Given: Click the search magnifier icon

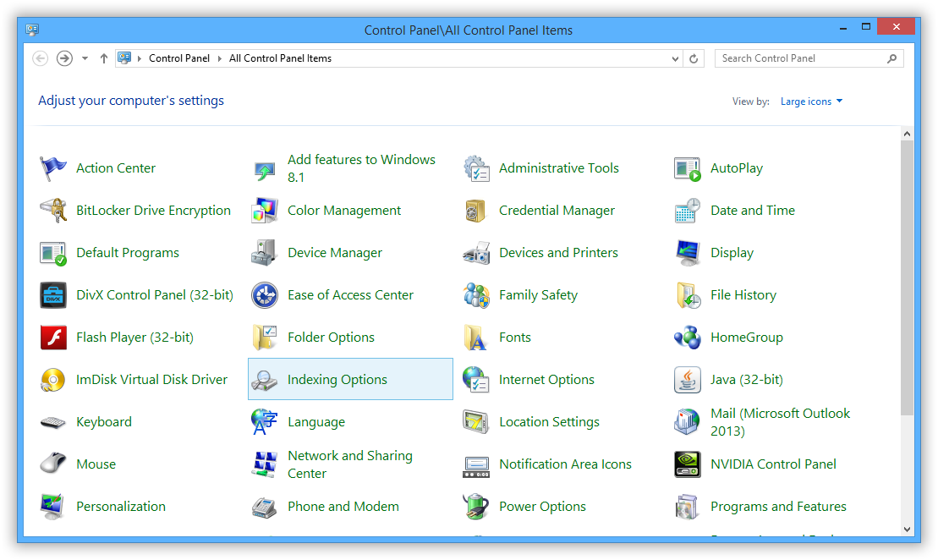Looking at the screenshot, I should (x=892, y=58).
